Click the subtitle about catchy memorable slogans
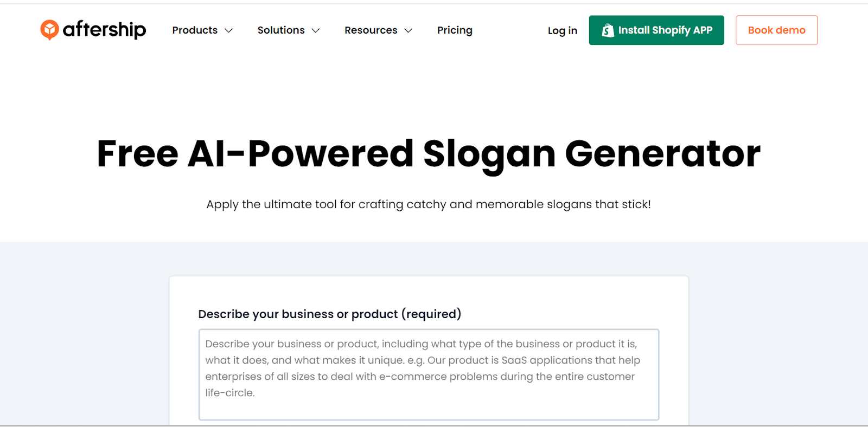This screenshot has height=427, width=868. coord(429,204)
